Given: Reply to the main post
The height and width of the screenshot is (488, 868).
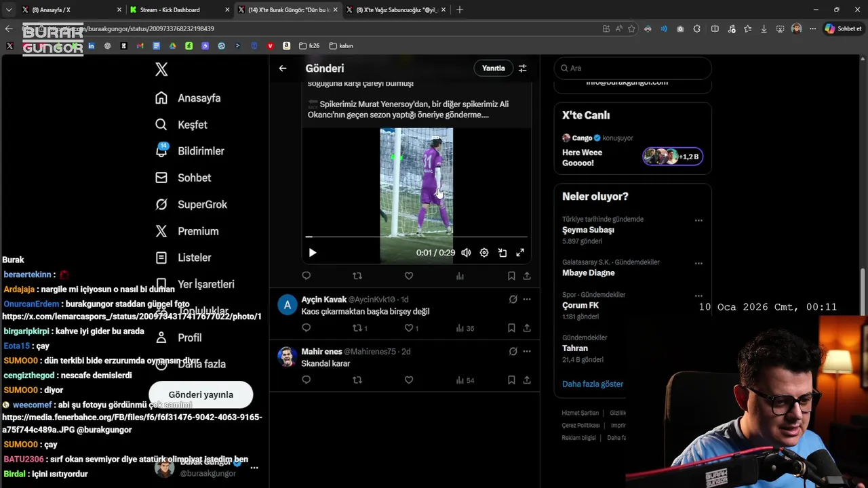Looking at the screenshot, I should [307, 276].
